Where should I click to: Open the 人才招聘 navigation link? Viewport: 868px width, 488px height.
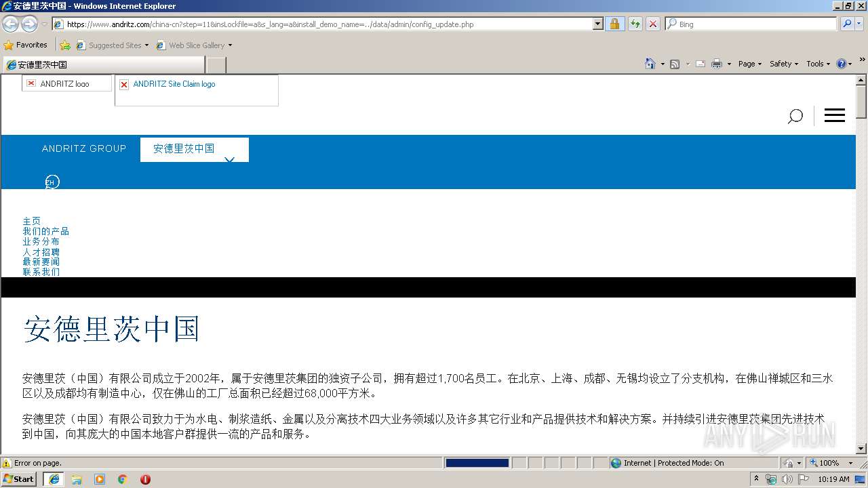tap(41, 251)
